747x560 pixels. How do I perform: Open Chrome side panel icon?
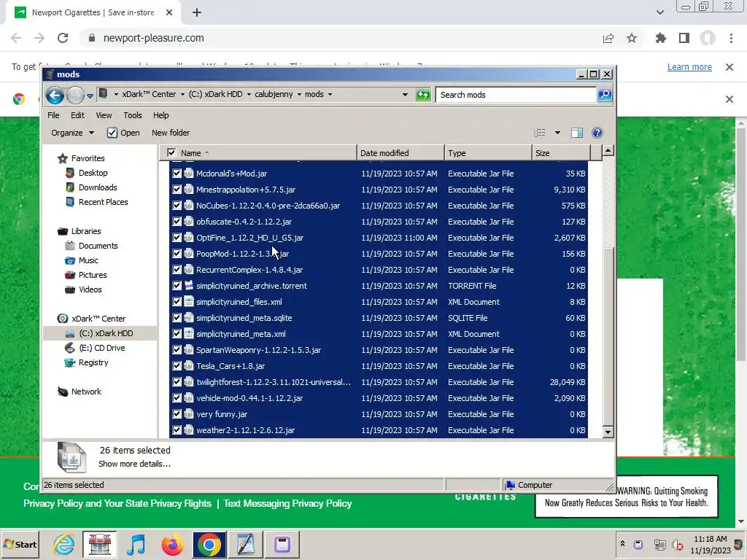pos(684,38)
